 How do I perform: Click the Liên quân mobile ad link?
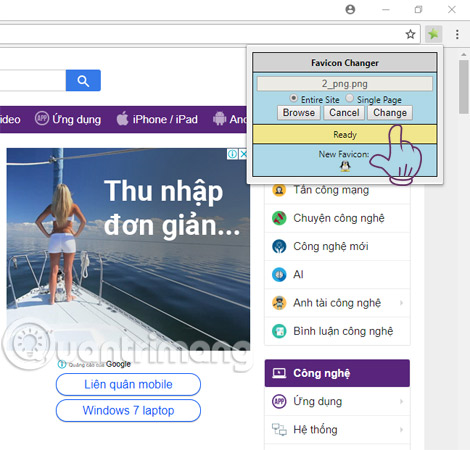(x=128, y=384)
